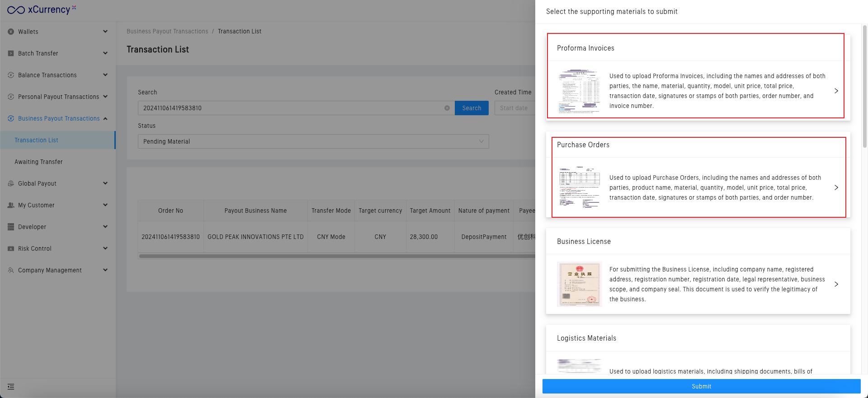
Task: Click the xCurrency infinity logo
Action: (x=16, y=10)
